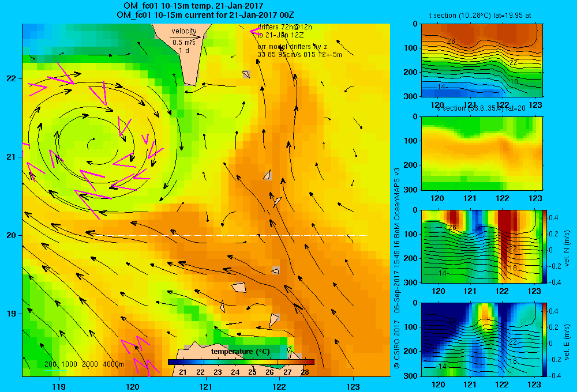Click the "1 d" text under velocity scale
Screen dimensions: 577x392
[x=184, y=50]
